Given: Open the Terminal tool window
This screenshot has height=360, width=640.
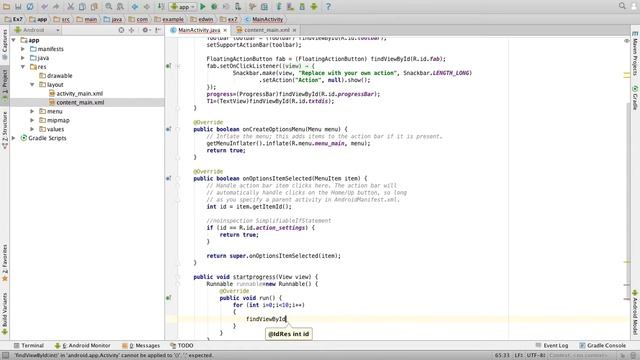Looking at the screenshot, I should point(29,345).
